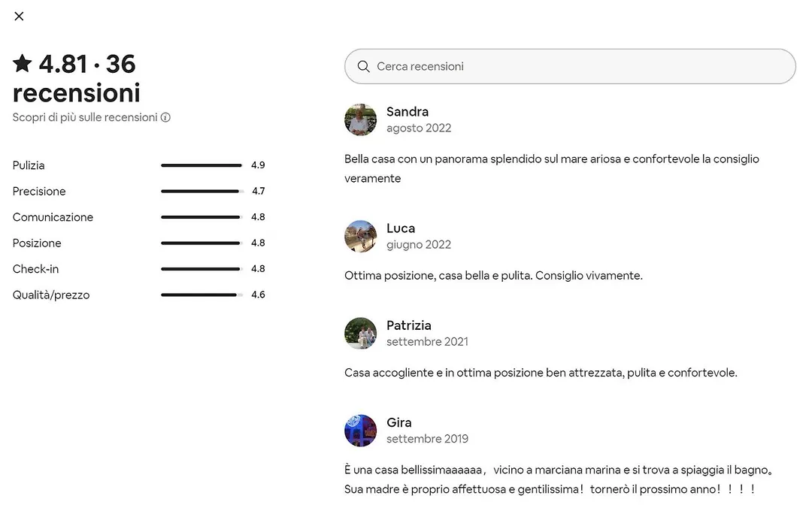
Task: Open Luca's profile picture
Action: click(360, 236)
